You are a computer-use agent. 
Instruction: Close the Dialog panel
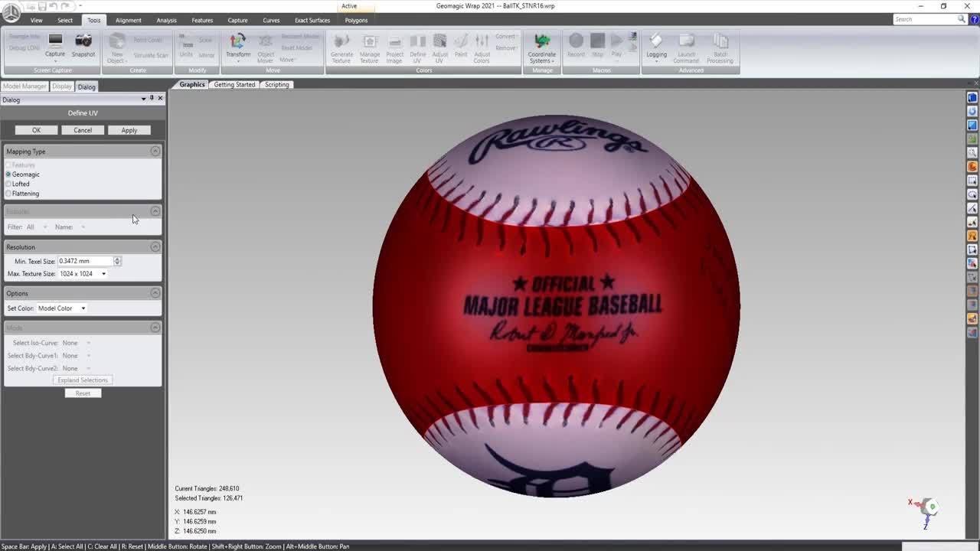tap(160, 99)
